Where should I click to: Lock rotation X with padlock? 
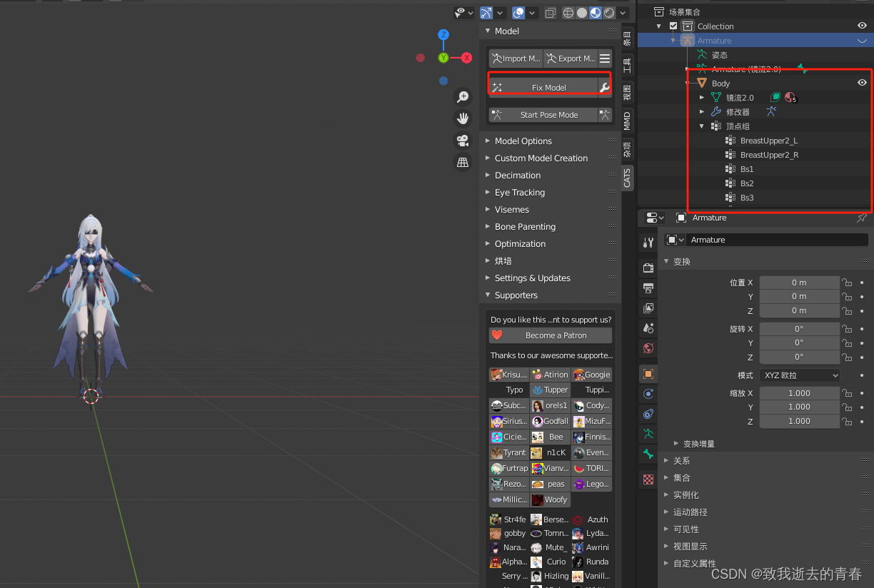847,329
